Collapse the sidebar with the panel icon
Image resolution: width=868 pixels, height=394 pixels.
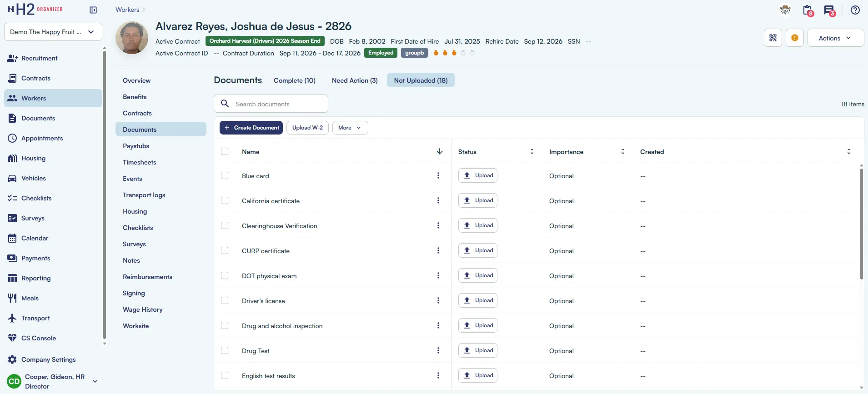point(93,10)
